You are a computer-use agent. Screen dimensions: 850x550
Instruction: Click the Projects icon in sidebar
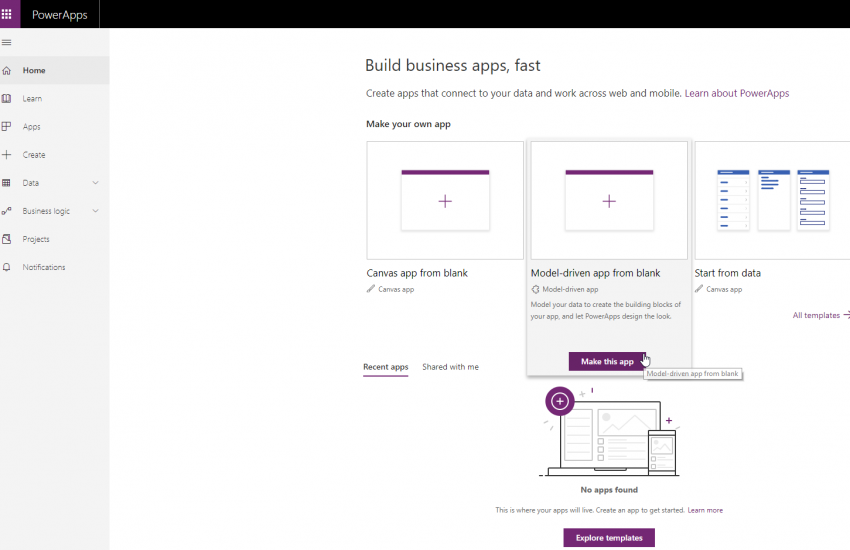pyautogui.click(x=7, y=239)
